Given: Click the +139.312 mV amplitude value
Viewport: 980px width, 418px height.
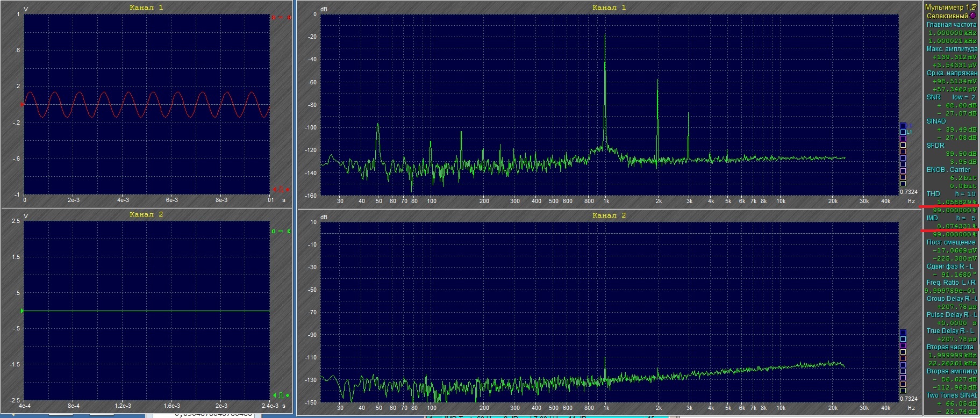Looking at the screenshot, I should [955, 57].
